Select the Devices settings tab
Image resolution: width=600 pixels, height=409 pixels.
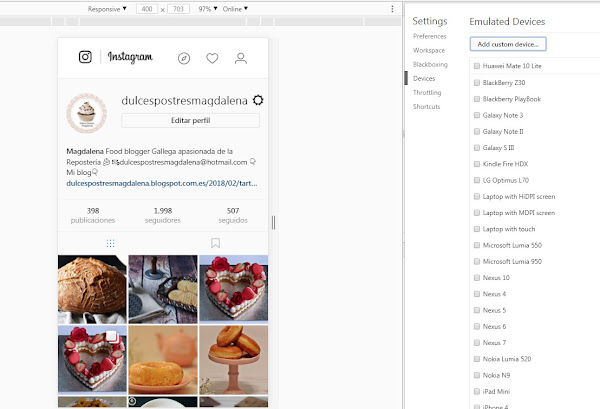pyautogui.click(x=424, y=78)
